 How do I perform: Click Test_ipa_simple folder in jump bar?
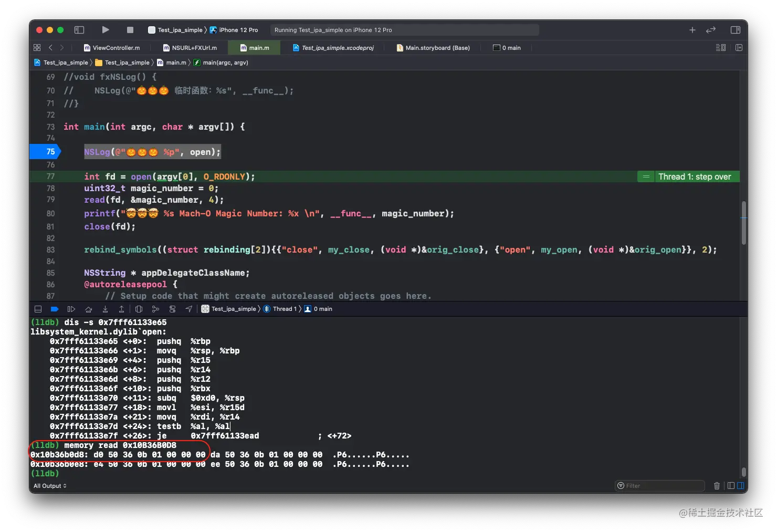point(122,62)
